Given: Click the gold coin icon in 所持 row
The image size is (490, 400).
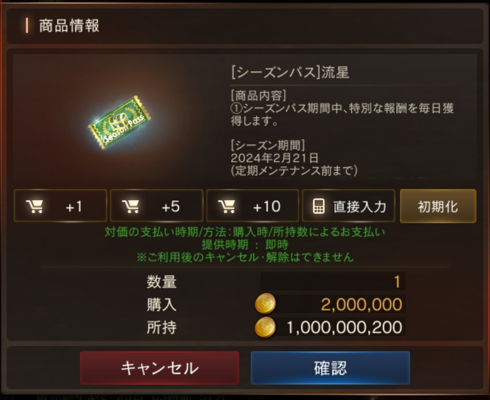Looking at the screenshot, I should 265,327.
